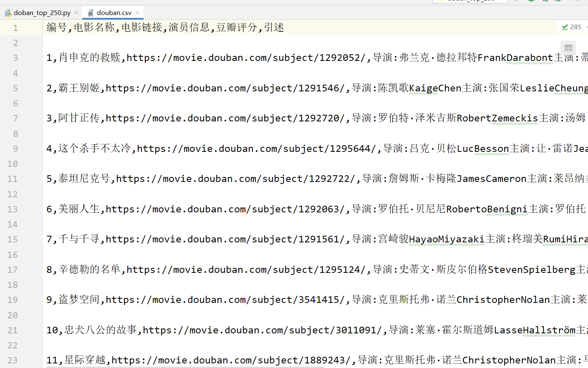Click the URL ending subject/1295124/
The width and height of the screenshot is (588, 368).
coord(246,270)
